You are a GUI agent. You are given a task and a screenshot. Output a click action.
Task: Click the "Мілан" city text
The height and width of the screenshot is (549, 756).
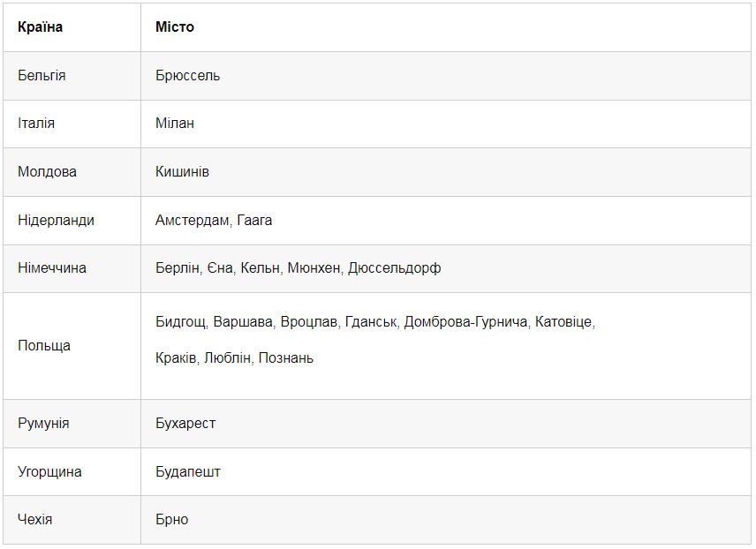tap(175, 124)
